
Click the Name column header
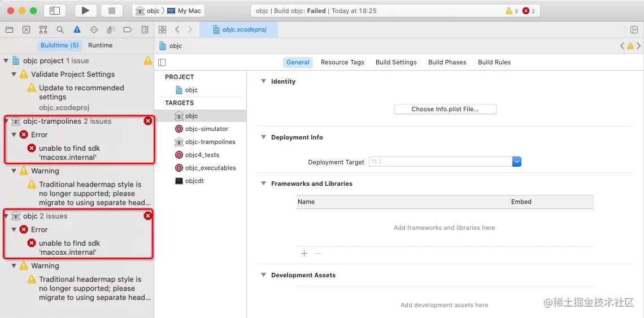[402, 202]
